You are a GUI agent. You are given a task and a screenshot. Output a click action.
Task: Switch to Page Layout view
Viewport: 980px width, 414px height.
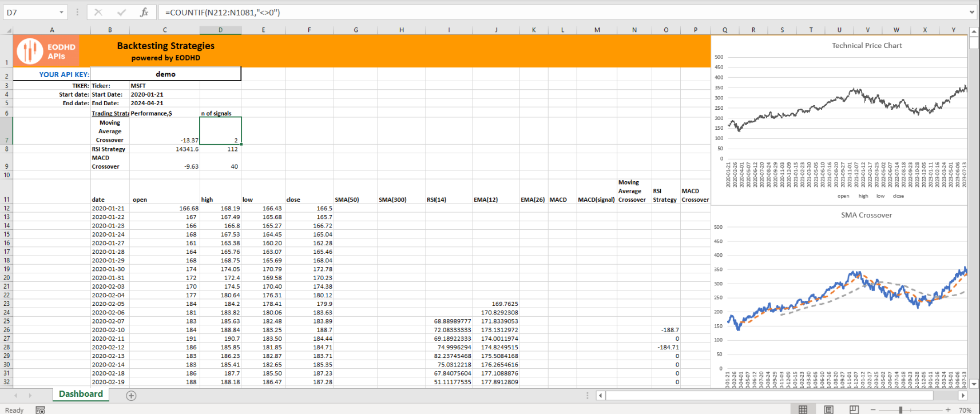(x=829, y=409)
